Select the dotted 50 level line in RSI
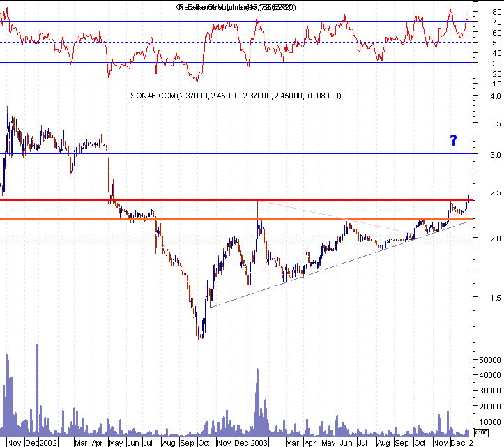 (236, 42)
